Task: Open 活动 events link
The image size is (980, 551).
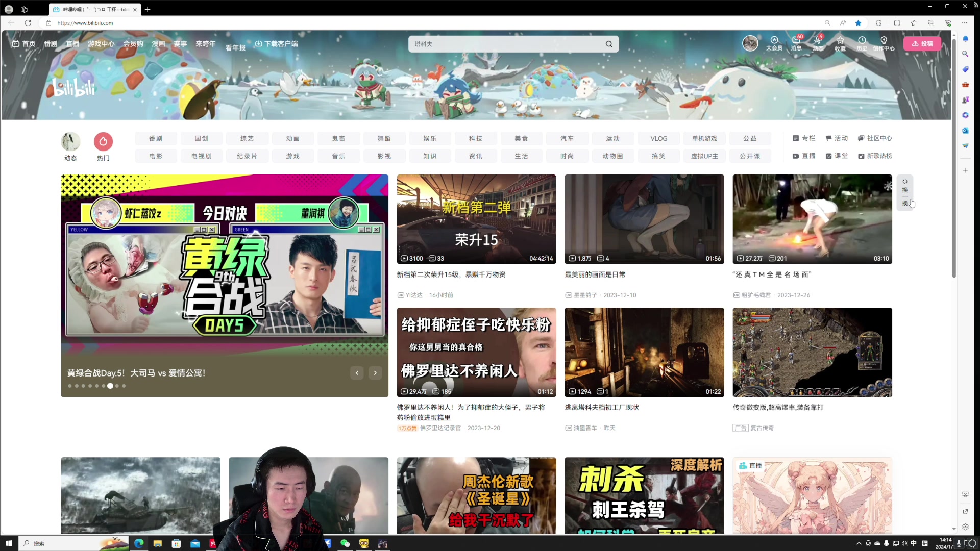Action: (x=837, y=138)
